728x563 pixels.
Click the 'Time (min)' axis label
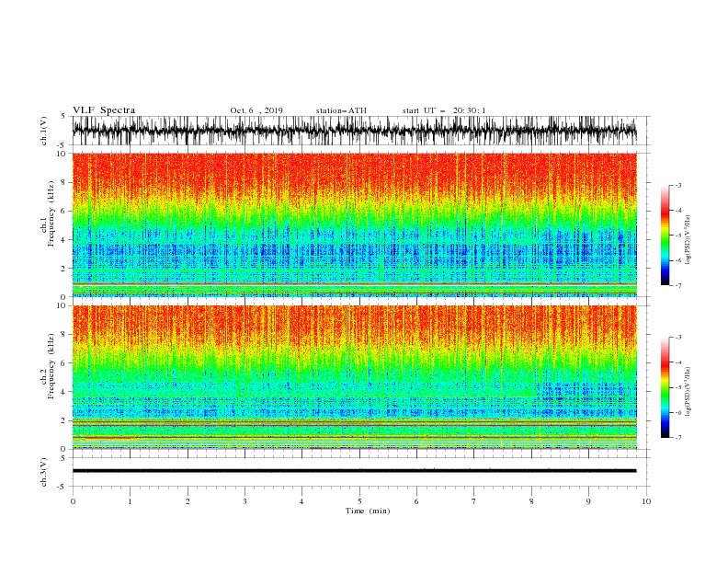pos(368,511)
